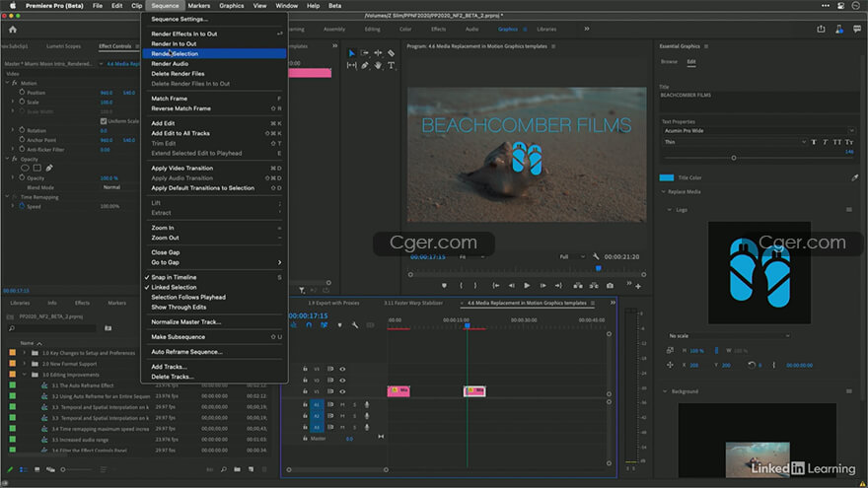Screen dimensions: 868x488
Task: Hide track V3 with eye icon
Action: click(x=342, y=369)
